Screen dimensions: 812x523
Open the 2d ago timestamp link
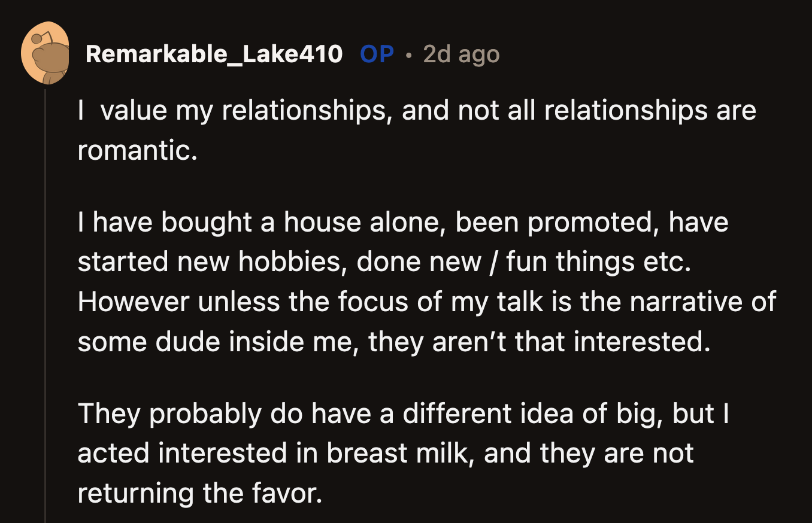[x=461, y=54]
